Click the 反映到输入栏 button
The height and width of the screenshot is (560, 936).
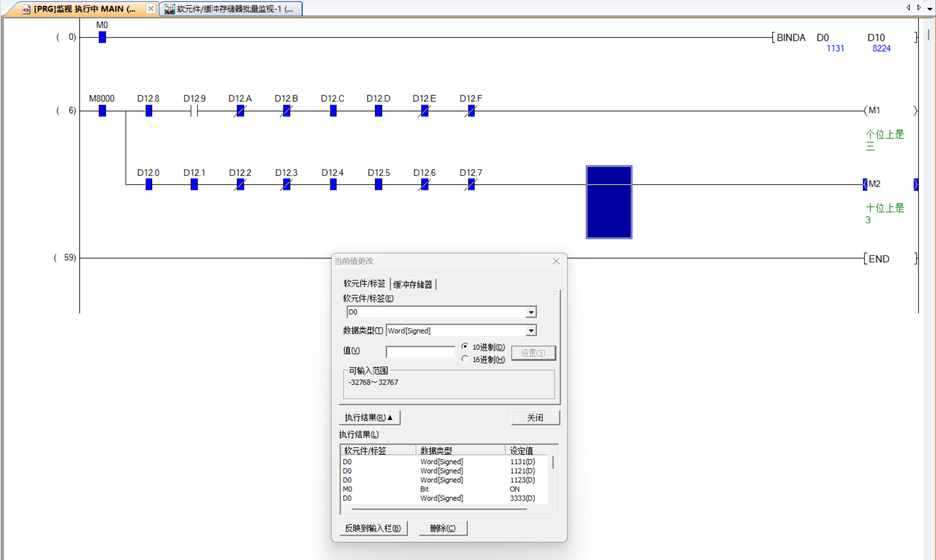373,528
